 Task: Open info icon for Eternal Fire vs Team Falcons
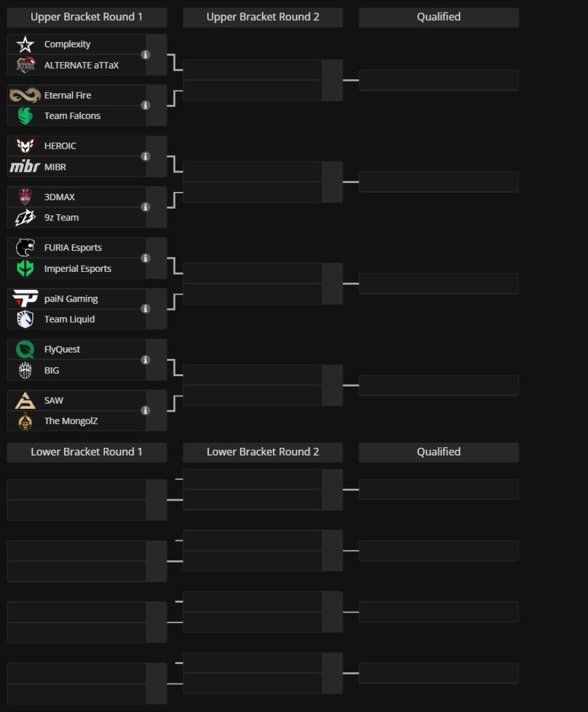tap(145, 106)
